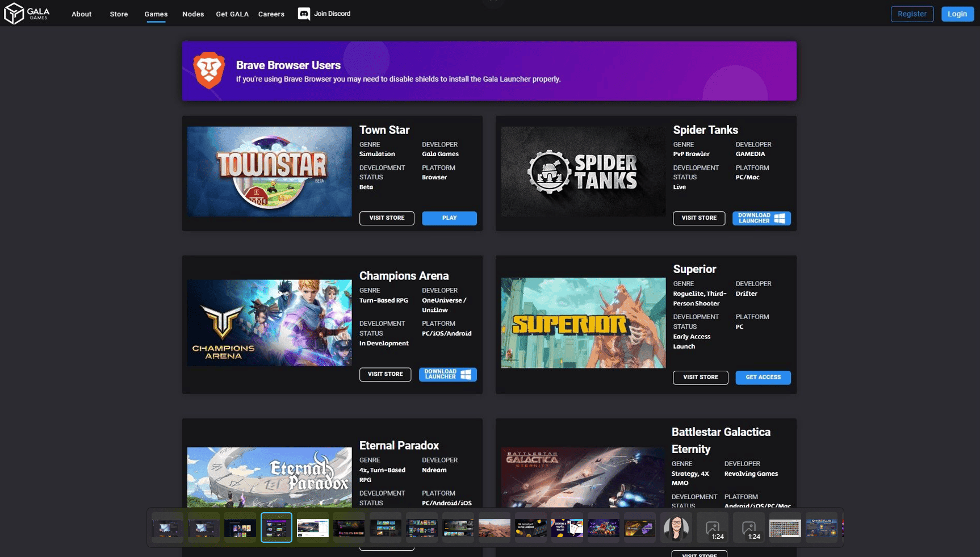Click the Login button

point(957,14)
